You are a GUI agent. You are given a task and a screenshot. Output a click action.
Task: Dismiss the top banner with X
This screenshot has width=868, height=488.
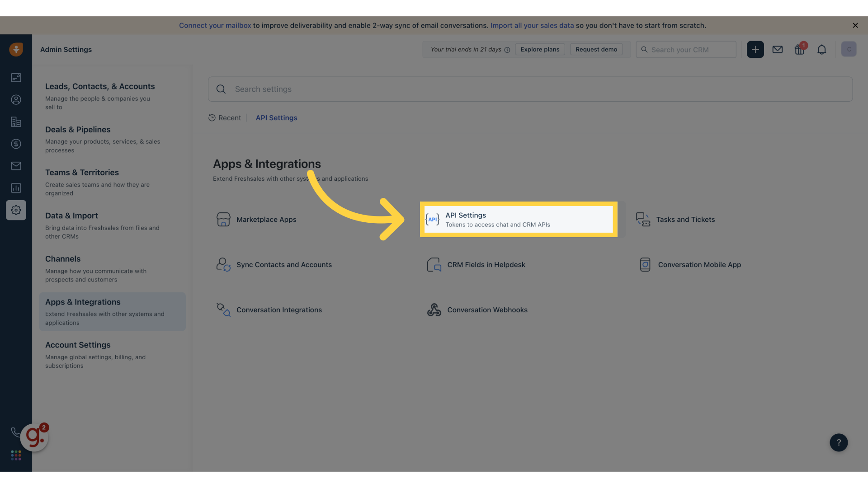coord(855,25)
